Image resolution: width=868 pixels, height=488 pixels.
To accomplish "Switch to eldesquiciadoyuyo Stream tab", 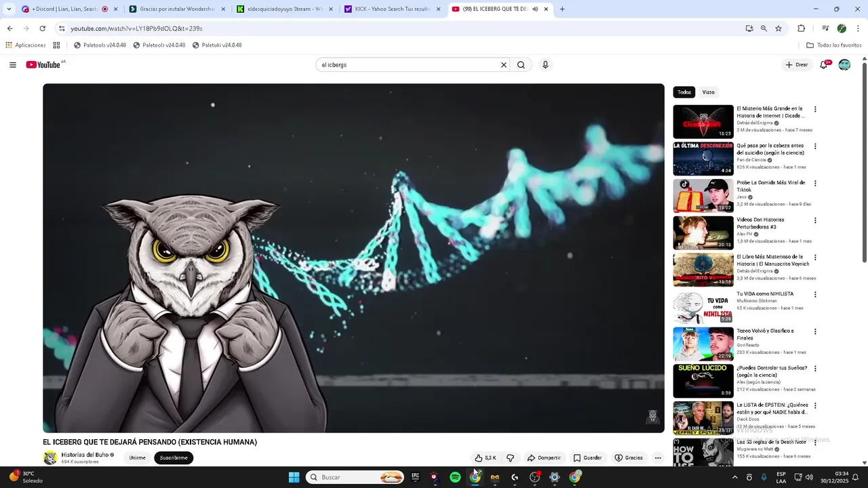I will 285,9.
